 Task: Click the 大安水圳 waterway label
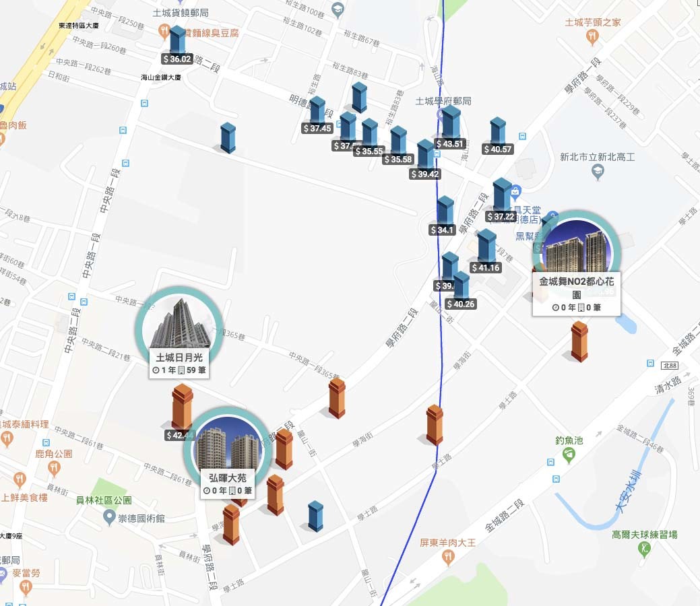pos(628,492)
